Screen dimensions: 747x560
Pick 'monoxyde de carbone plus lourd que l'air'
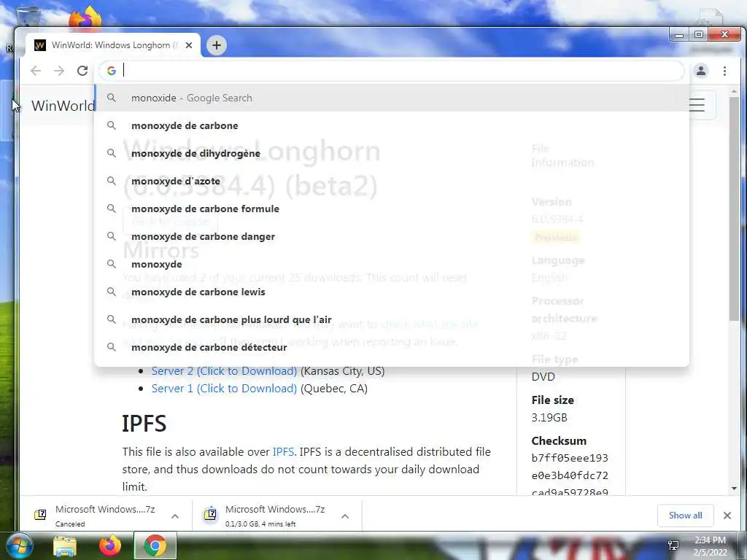[x=392, y=319]
